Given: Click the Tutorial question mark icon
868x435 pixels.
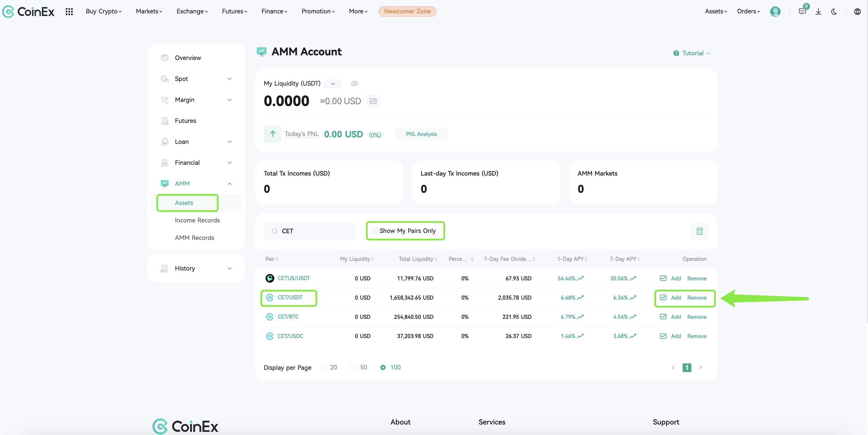Looking at the screenshot, I should [676, 53].
